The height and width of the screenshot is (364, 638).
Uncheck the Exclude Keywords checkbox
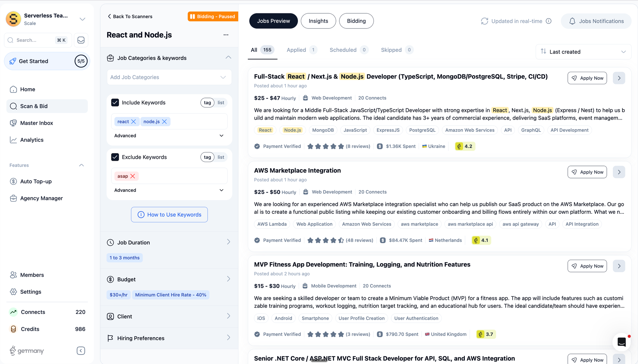[115, 157]
